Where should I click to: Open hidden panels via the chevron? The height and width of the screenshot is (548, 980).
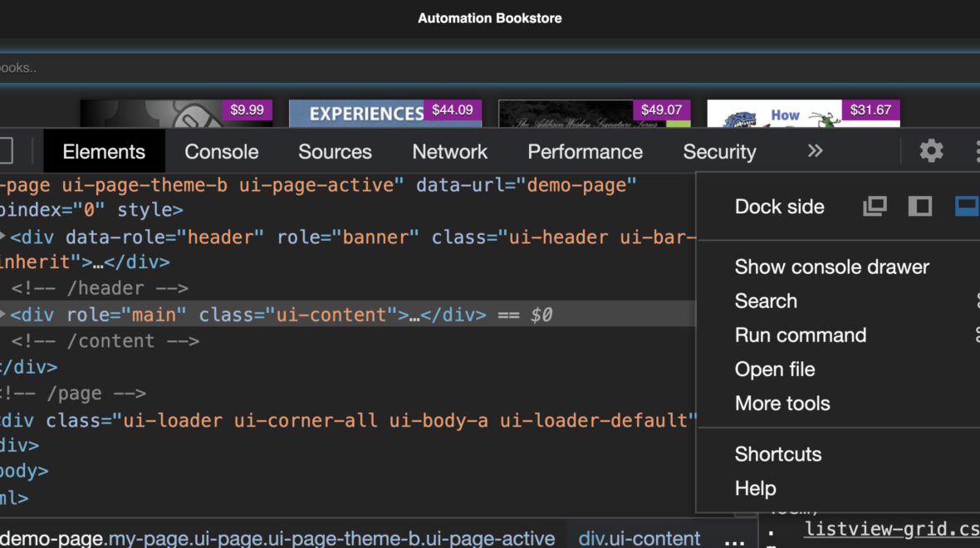point(815,151)
